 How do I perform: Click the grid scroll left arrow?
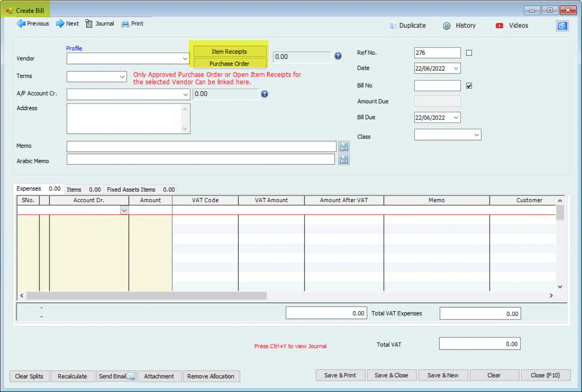(22, 295)
